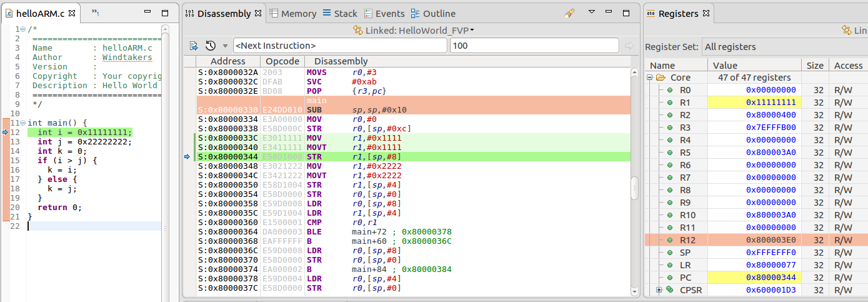Collapse the main function fold at line 11
868x302 pixels.
point(23,123)
